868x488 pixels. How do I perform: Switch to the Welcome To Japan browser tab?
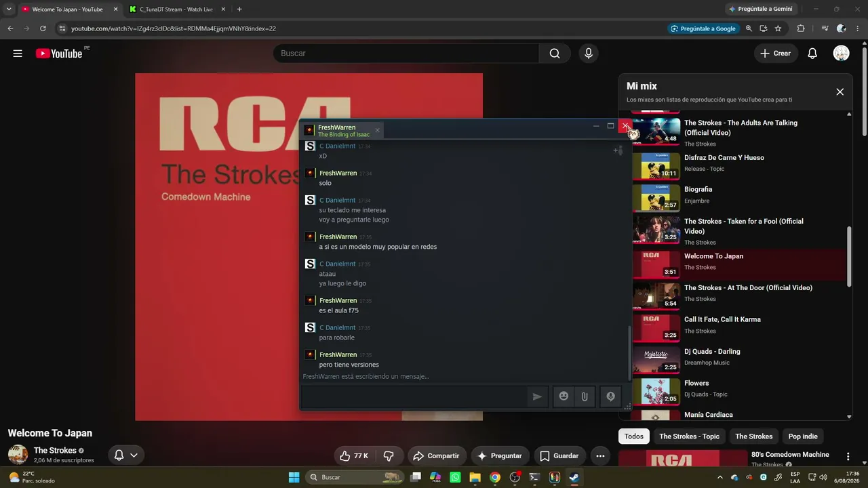(x=68, y=9)
